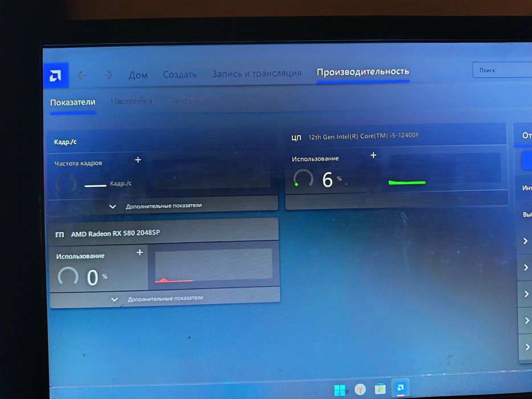The height and width of the screenshot is (399, 532).
Task: Add the Частота кадров metric with plus icon
Action: click(x=138, y=160)
